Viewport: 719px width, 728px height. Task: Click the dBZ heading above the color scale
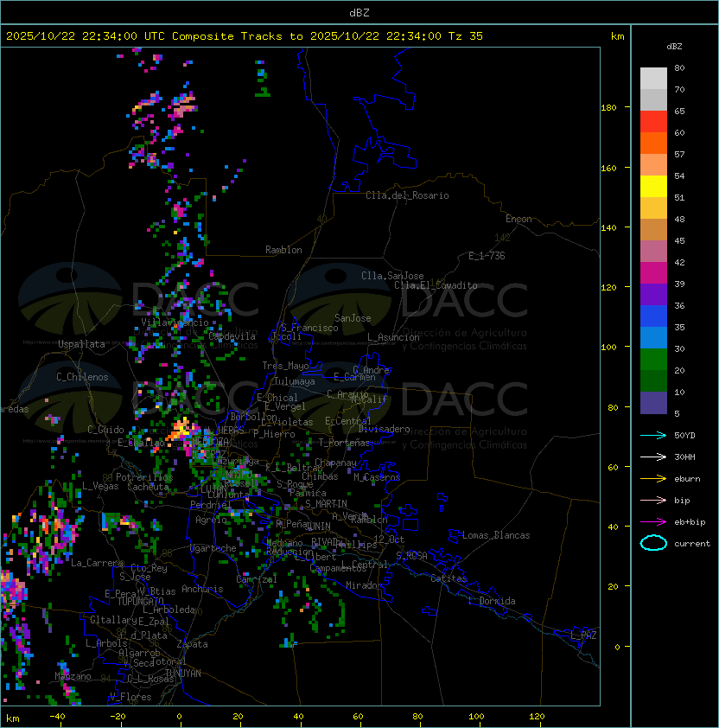[x=674, y=47]
